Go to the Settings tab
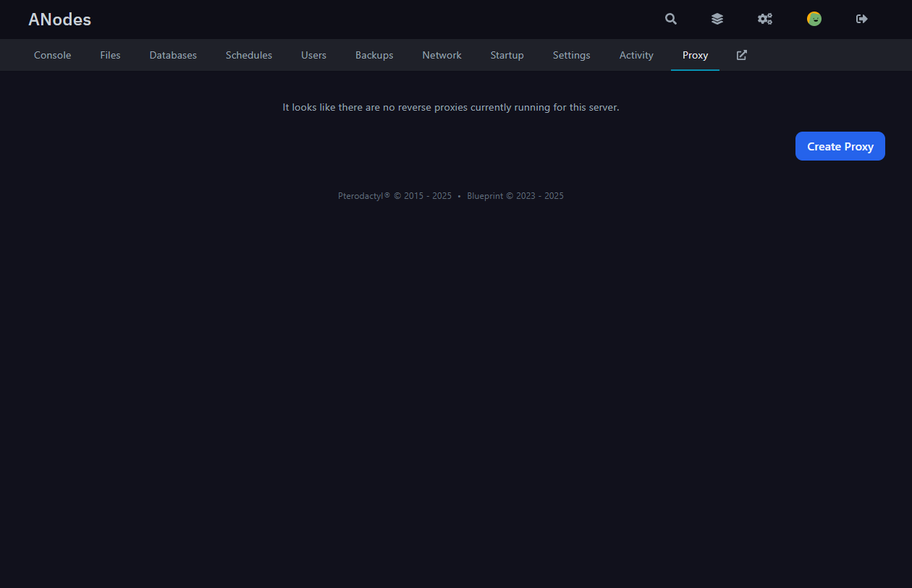The width and height of the screenshot is (912, 588). (x=571, y=54)
